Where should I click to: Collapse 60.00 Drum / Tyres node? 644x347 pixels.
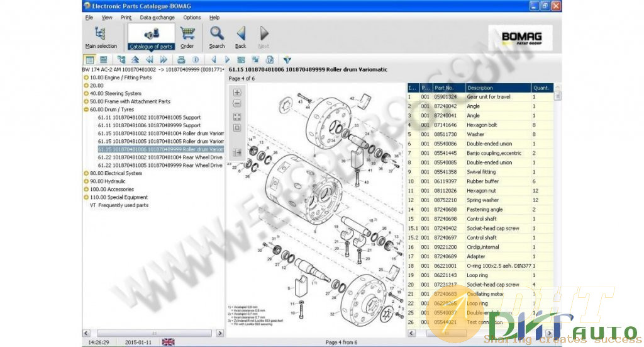point(86,110)
